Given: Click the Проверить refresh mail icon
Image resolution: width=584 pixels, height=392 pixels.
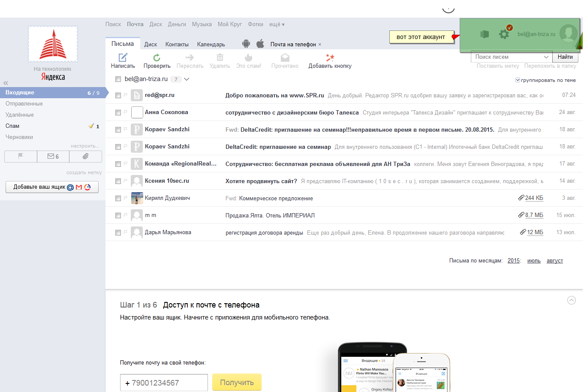Looking at the screenshot, I should tap(157, 57).
